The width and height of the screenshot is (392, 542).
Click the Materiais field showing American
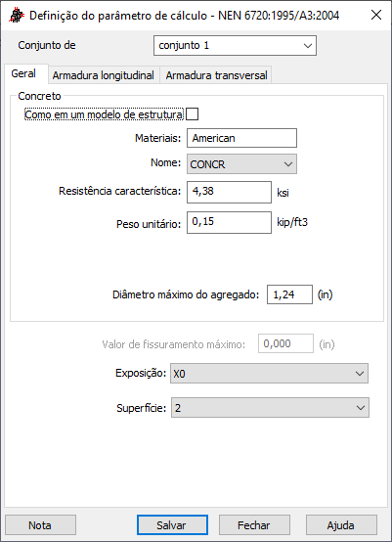[x=241, y=138]
